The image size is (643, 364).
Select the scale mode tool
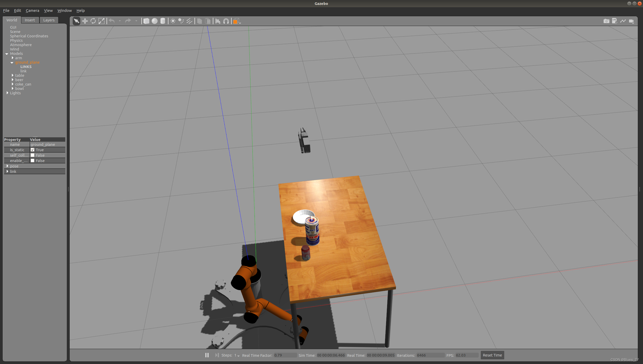pyautogui.click(x=102, y=21)
